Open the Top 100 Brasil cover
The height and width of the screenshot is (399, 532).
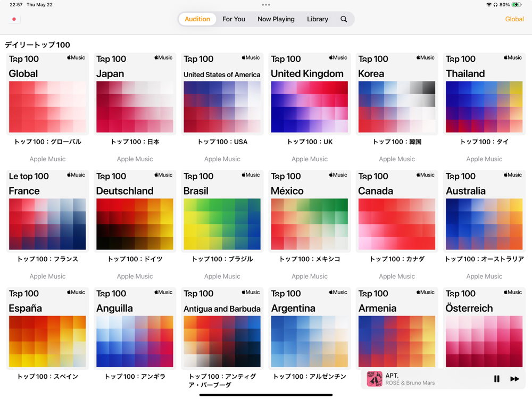(222, 211)
